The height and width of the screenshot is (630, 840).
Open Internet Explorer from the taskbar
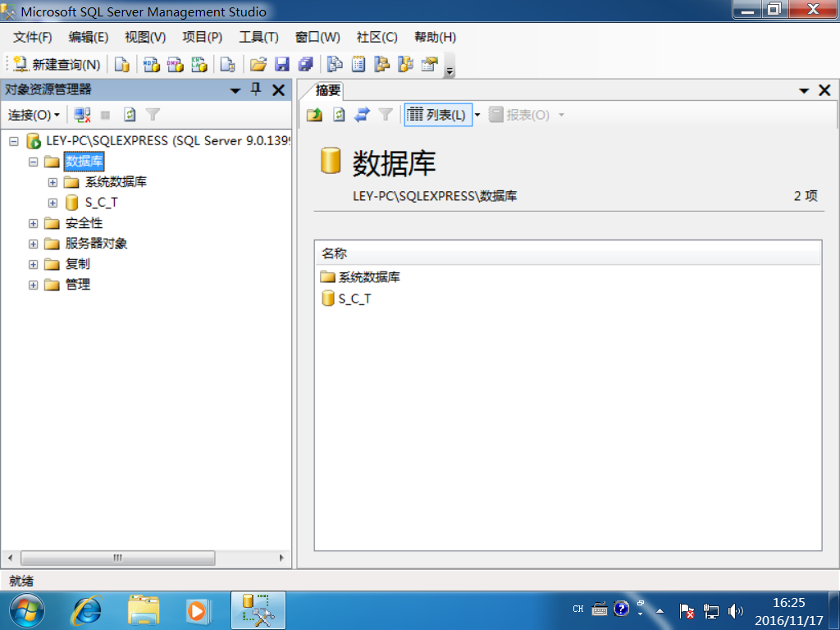click(85, 610)
